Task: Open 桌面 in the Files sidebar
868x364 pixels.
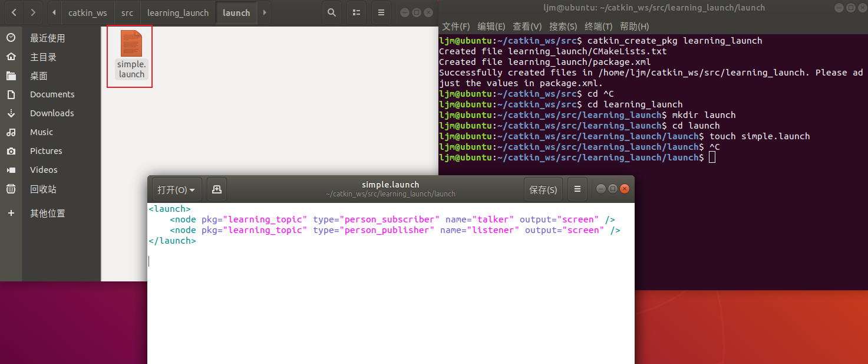Action: (x=39, y=76)
